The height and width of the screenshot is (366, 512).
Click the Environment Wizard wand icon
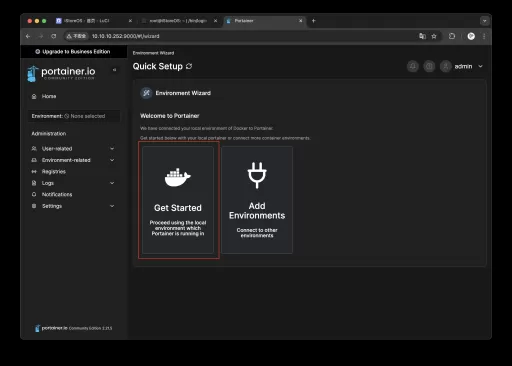tap(146, 93)
